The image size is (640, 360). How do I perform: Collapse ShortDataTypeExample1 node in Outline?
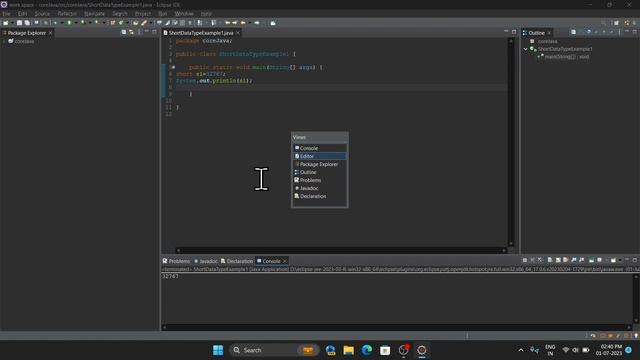(526, 49)
